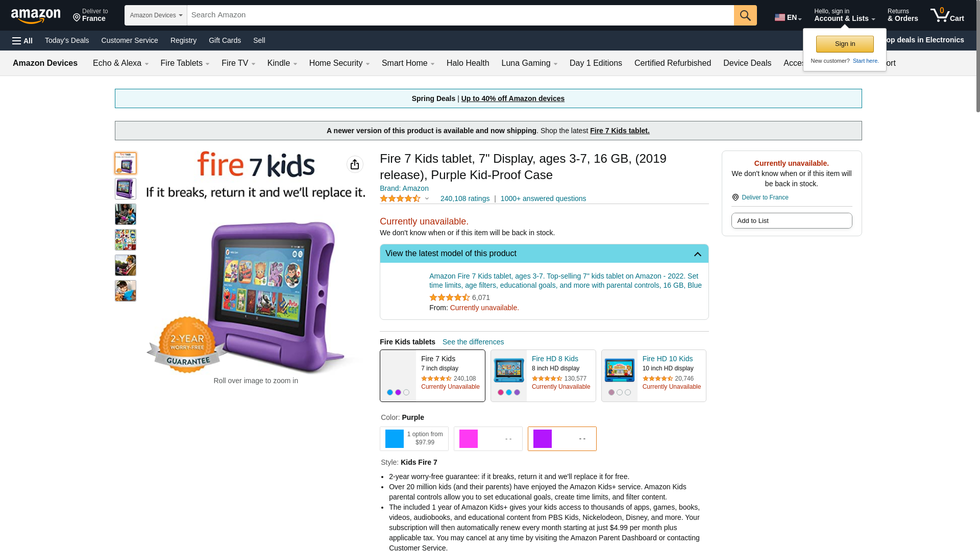Screen dimensions: 980x551
Task: Click the orange search magnifier button
Action: pos(745,15)
